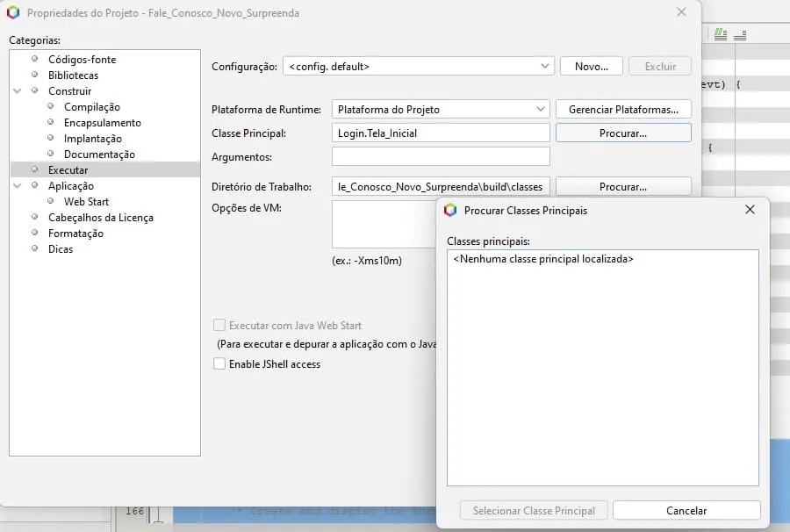Enable JShell access checkbox

pos(220,363)
